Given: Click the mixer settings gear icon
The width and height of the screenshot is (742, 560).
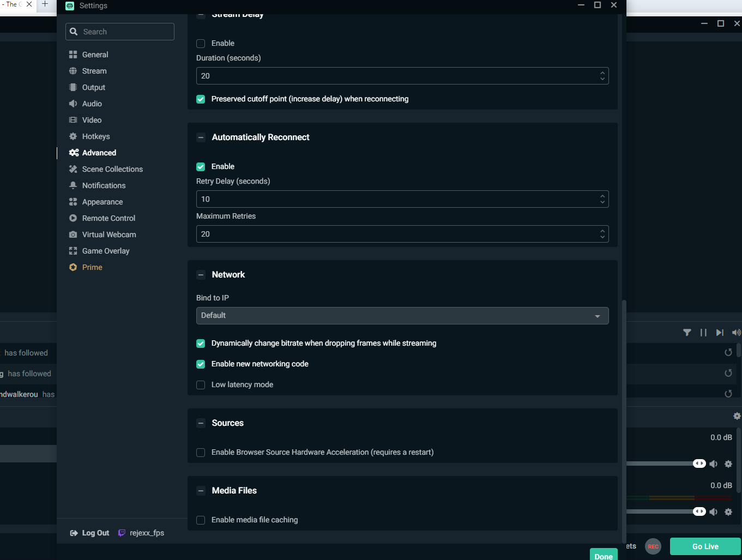Looking at the screenshot, I should [737, 416].
